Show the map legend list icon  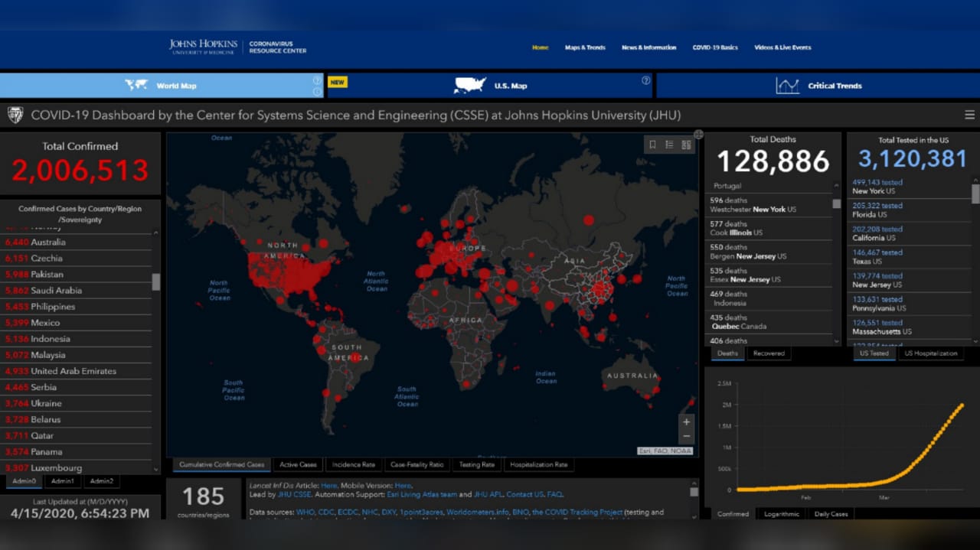click(x=669, y=145)
